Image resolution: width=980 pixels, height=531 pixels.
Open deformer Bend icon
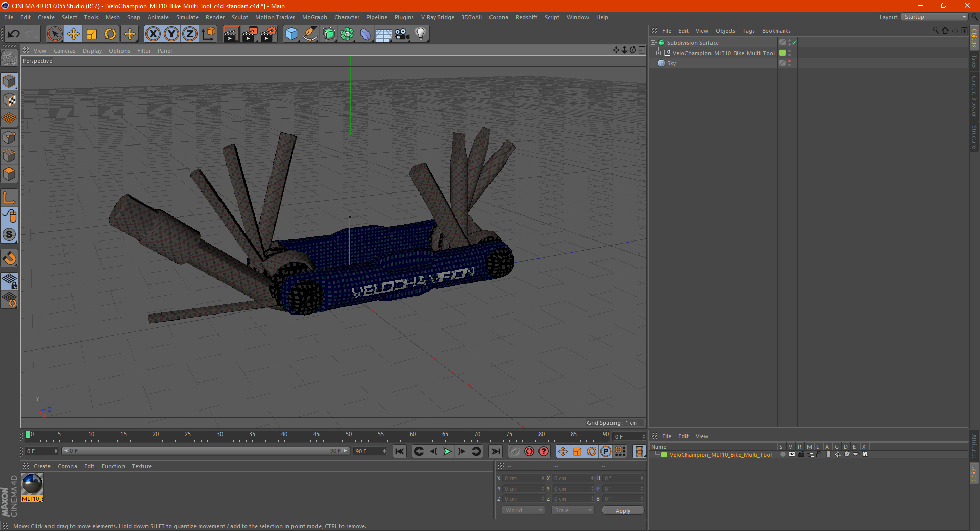[366, 34]
